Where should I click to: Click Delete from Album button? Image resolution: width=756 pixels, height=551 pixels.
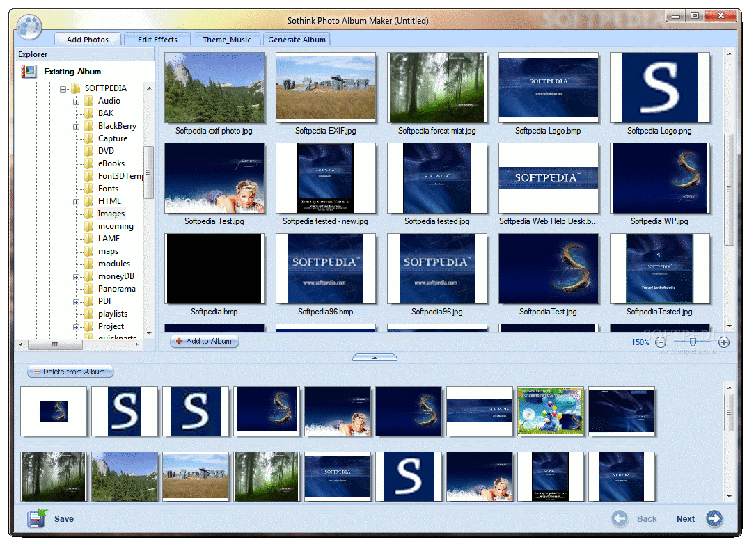(x=70, y=372)
